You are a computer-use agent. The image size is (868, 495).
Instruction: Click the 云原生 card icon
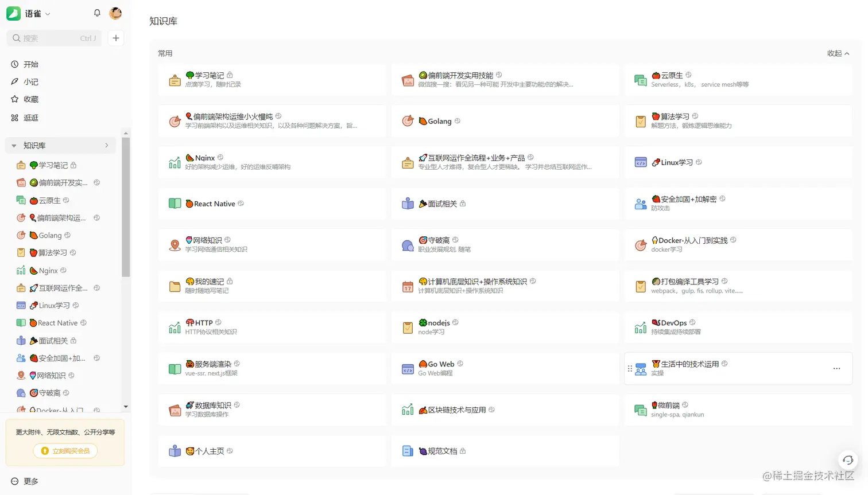click(x=641, y=80)
